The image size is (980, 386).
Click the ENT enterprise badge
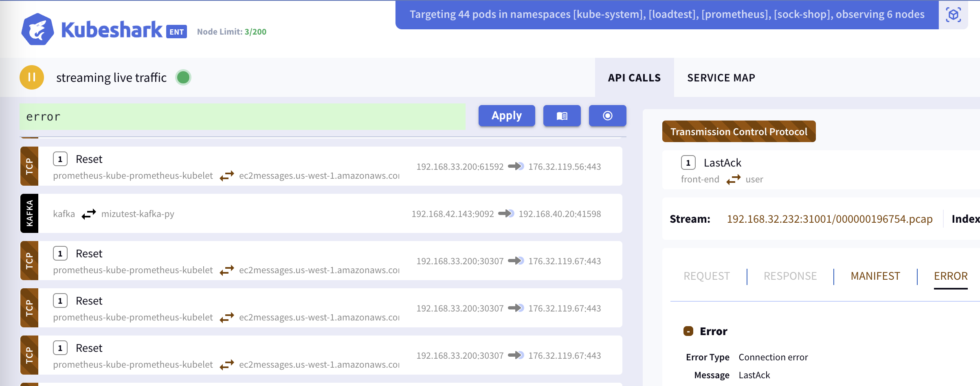tap(176, 32)
